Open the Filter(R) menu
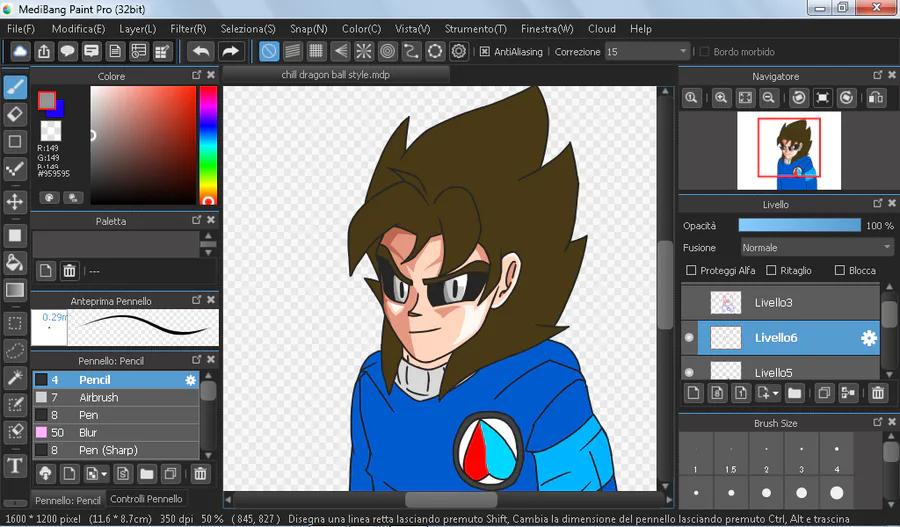This screenshot has height=527, width=900. coord(188,29)
